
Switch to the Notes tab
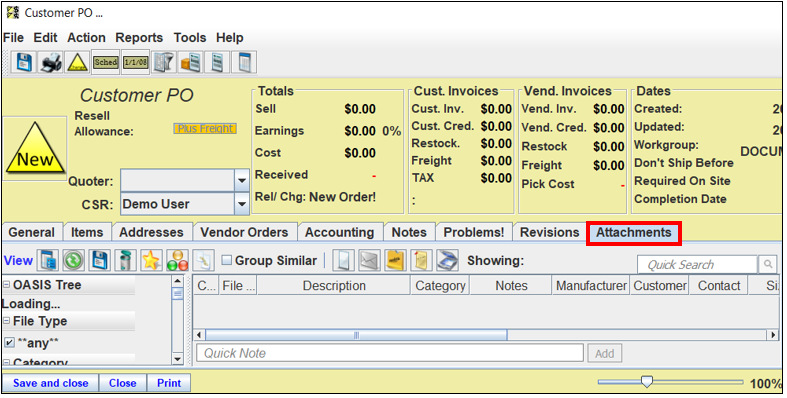pos(409,232)
